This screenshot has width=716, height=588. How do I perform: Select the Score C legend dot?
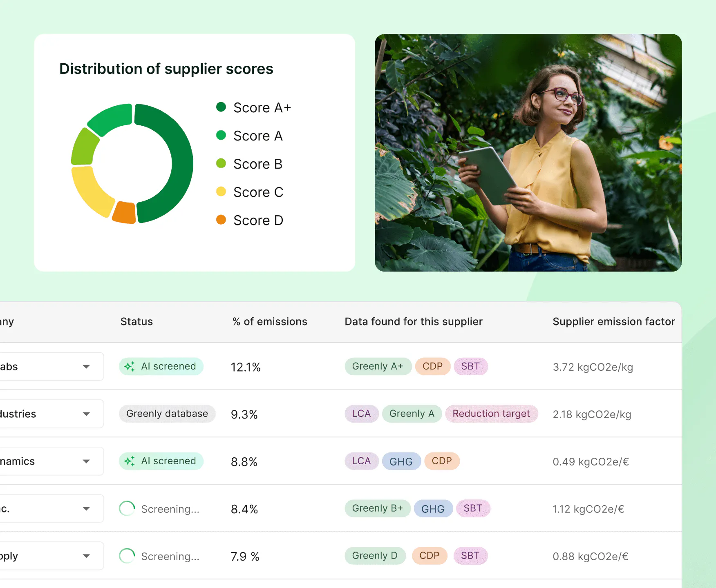[221, 192]
